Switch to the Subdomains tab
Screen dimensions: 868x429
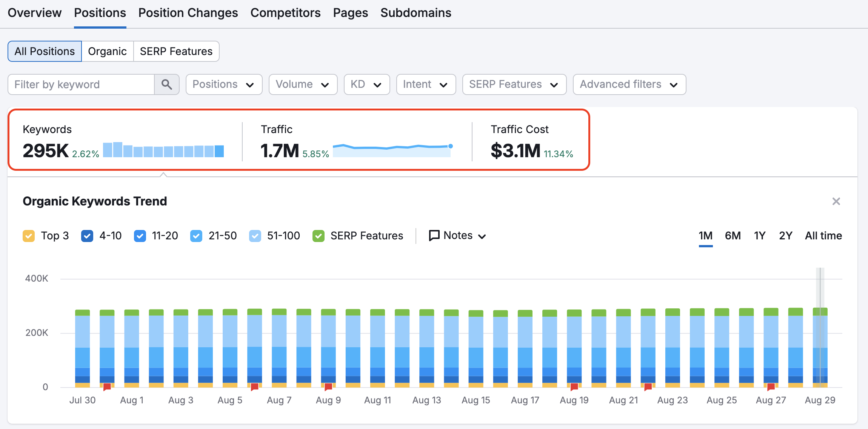click(416, 13)
